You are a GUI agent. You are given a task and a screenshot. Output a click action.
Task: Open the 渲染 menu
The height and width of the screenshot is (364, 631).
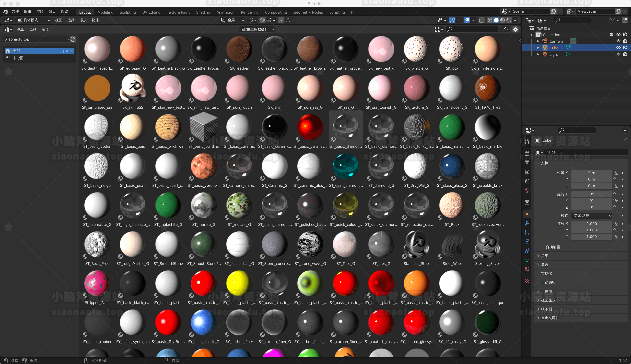pyautogui.click(x=40, y=11)
